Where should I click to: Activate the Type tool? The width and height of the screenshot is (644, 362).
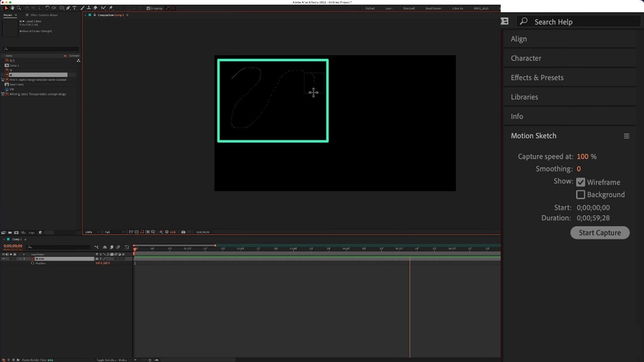(75, 8)
